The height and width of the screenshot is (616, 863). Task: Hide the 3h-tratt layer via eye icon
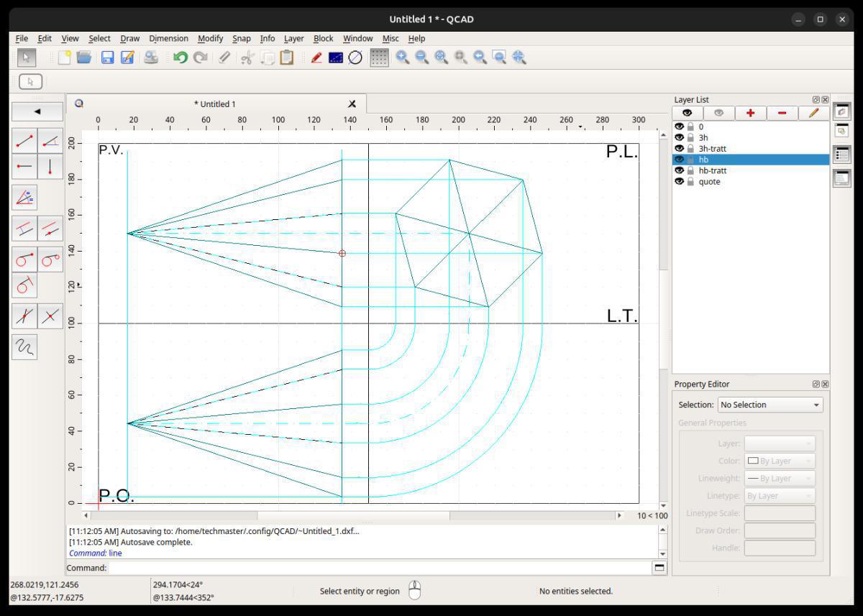tap(679, 149)
